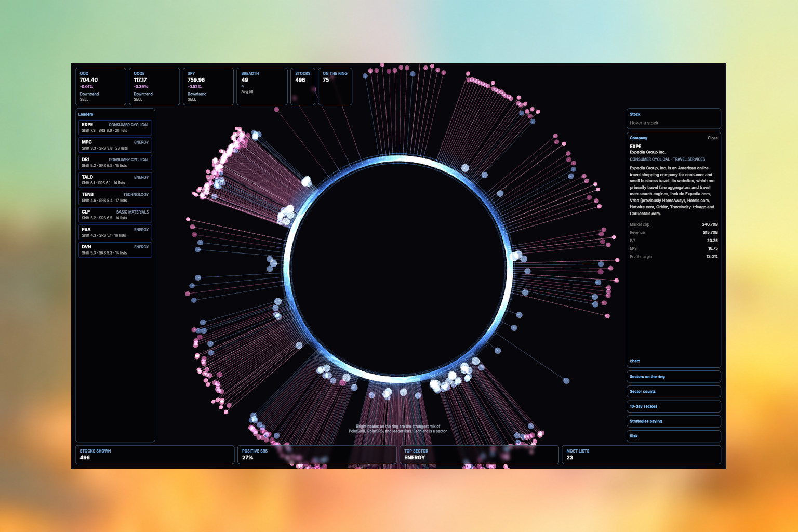Select EXPE in the Leaders list
Screen dimensions: 798x532
[115, 128]
